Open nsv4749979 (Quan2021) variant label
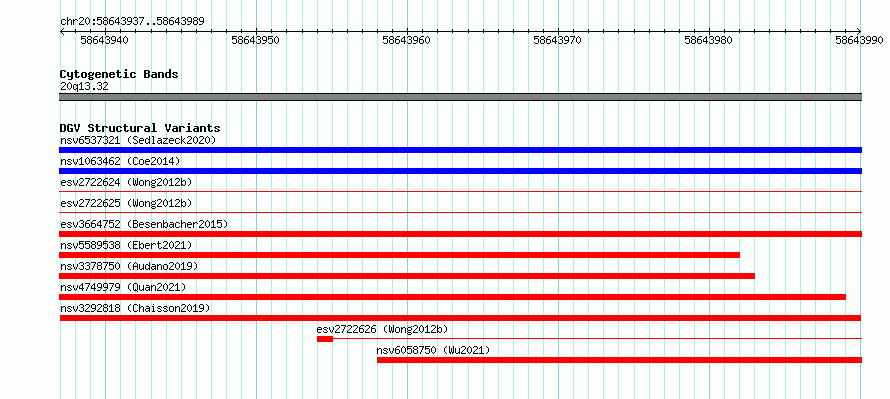The width and height of the screenshot is (890, 399). point(123,287)
